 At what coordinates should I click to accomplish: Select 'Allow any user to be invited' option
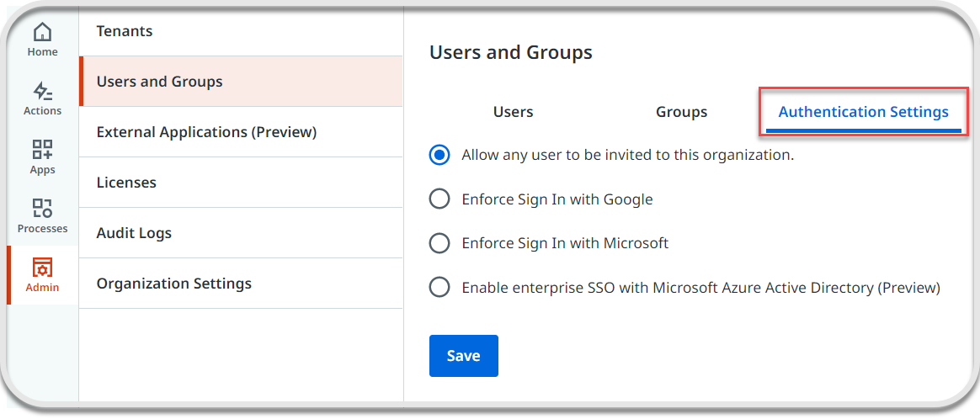pos(439,156)
